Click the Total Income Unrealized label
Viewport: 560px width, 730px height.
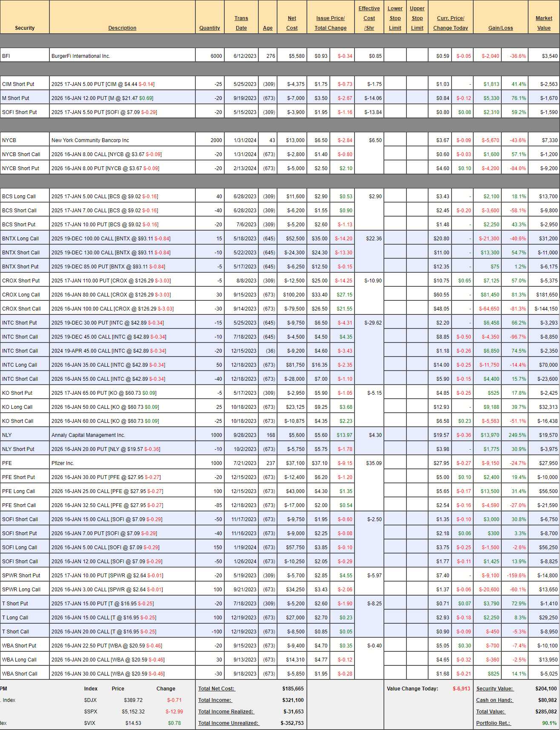pyautogui.click(x=229, y=723)
